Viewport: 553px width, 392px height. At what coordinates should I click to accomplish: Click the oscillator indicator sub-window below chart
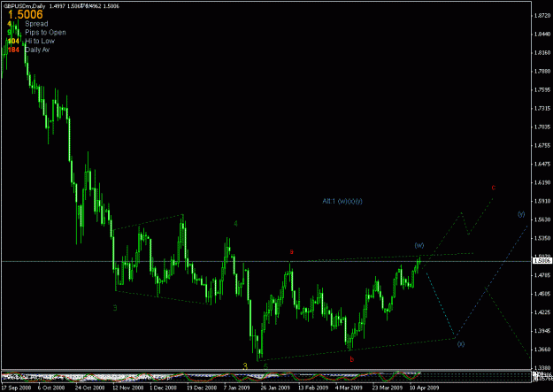[266, 377]
